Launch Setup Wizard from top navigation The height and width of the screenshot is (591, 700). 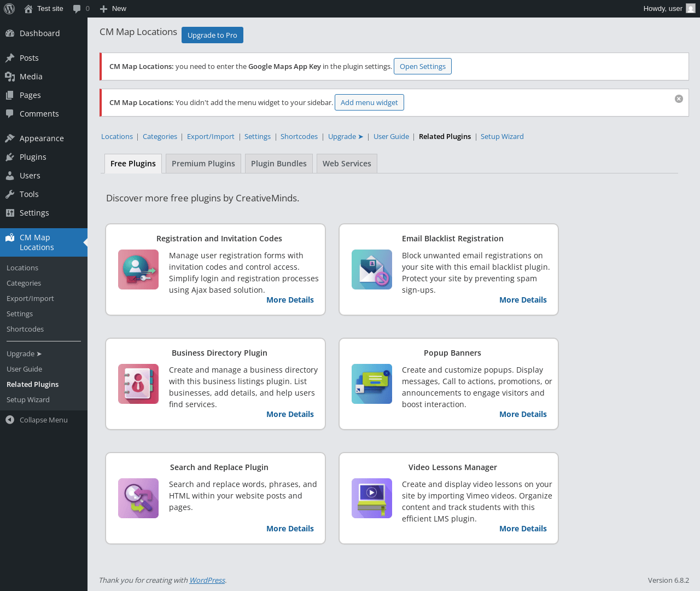pos(502,137)
